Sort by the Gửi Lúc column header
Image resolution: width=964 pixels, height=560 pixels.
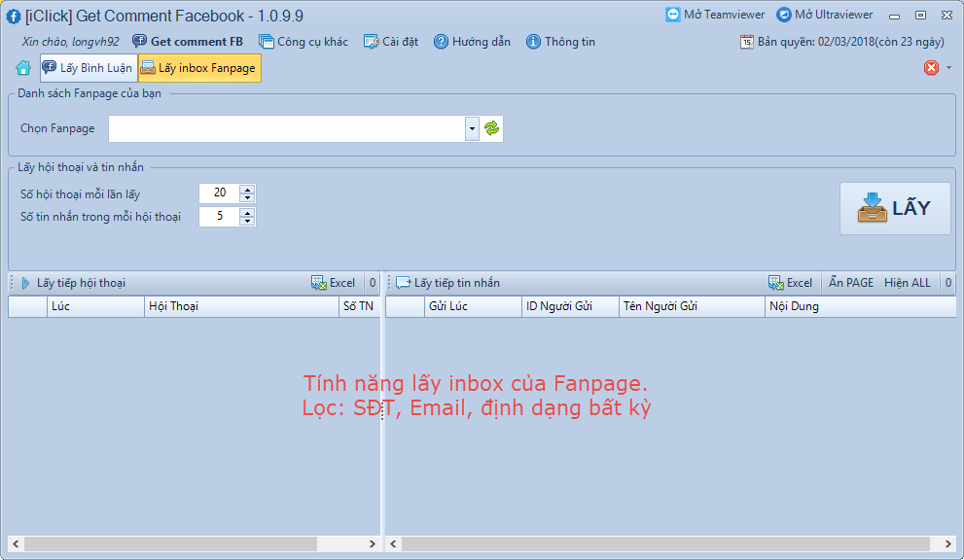click(x=473, y=306)
